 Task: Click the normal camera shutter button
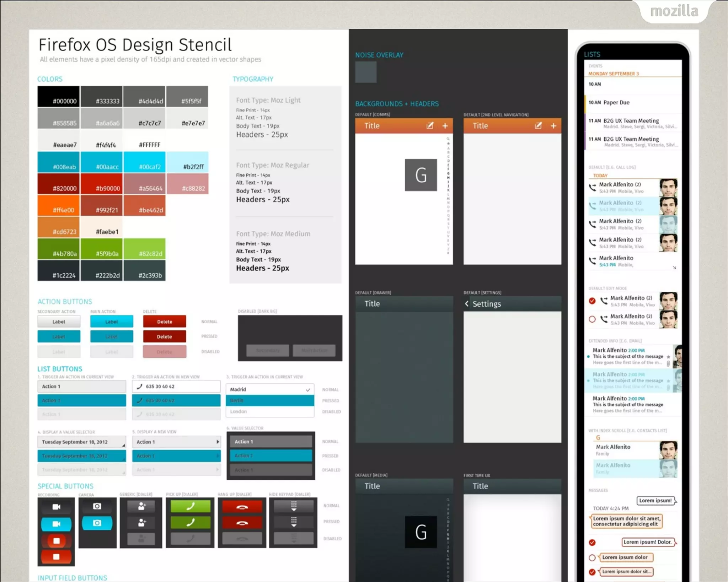point(97,506)
